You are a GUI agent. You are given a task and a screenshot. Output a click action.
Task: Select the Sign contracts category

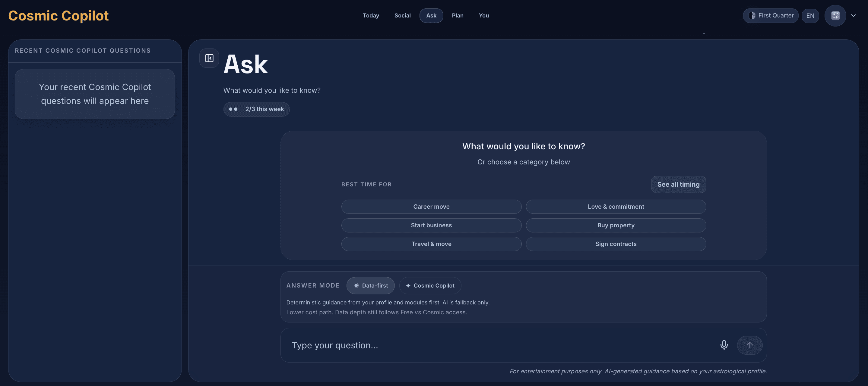(x=616, y=244)
